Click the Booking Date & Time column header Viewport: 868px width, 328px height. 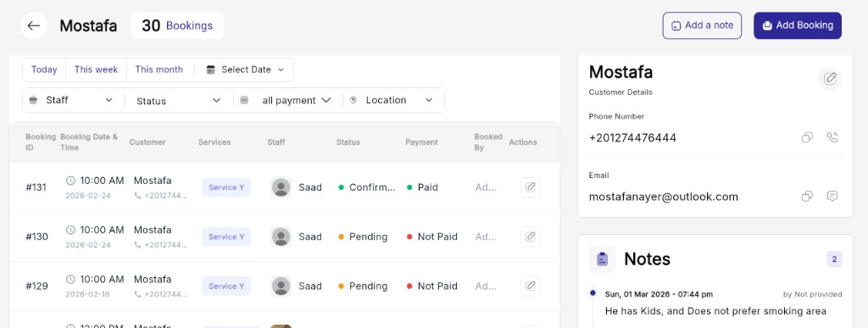pos(89,142)
